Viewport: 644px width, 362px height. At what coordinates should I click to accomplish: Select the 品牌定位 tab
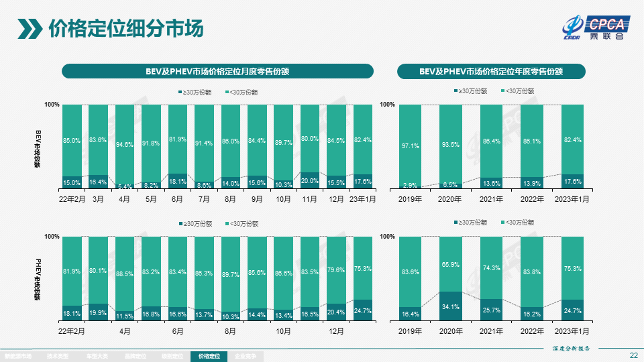(x=135, y=357)
